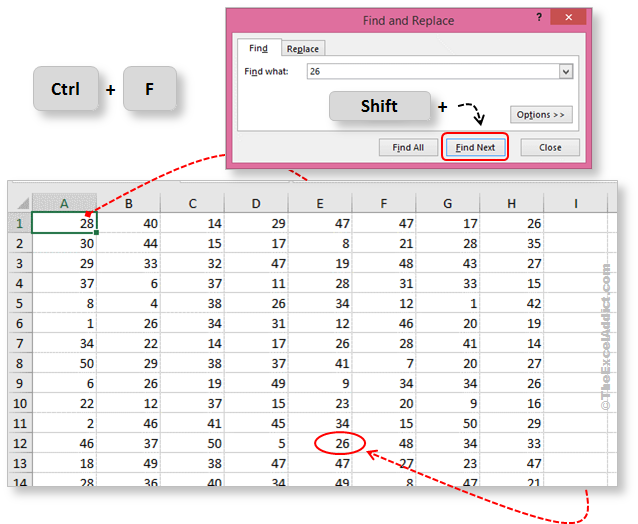
Task: Select column D header
Action: coord(256,203)
